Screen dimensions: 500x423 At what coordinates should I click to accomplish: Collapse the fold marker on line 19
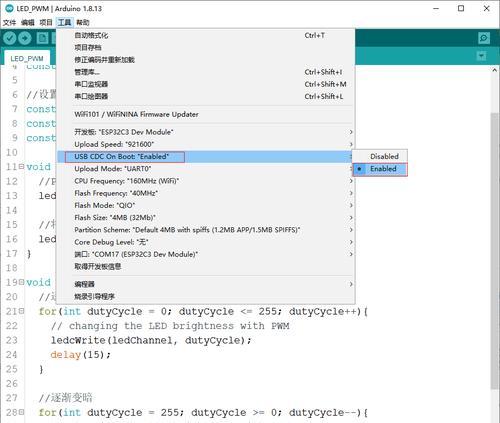pyautogui.click(x=21, y=282)
